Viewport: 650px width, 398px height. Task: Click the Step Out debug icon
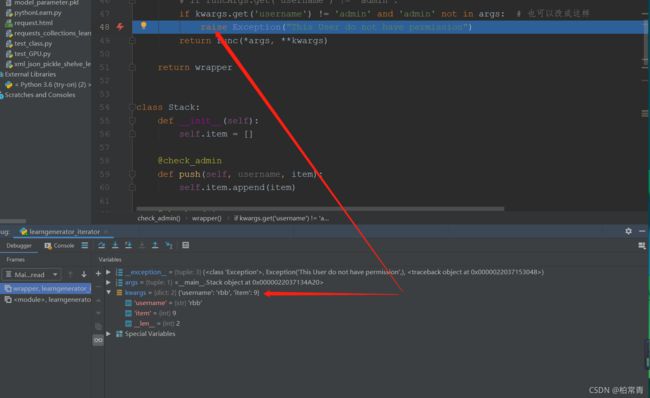[x=155, y=245]
